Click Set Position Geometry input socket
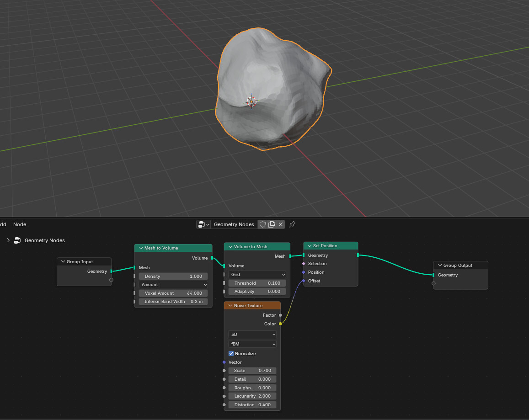Viewport: 529px width, 420px height. point(304,255)
